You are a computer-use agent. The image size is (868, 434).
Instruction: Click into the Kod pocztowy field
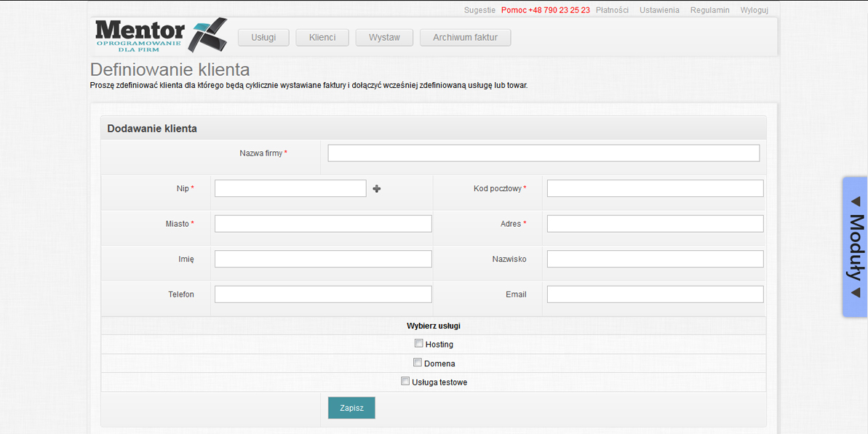pyautogui.click(x=655, y=188)
